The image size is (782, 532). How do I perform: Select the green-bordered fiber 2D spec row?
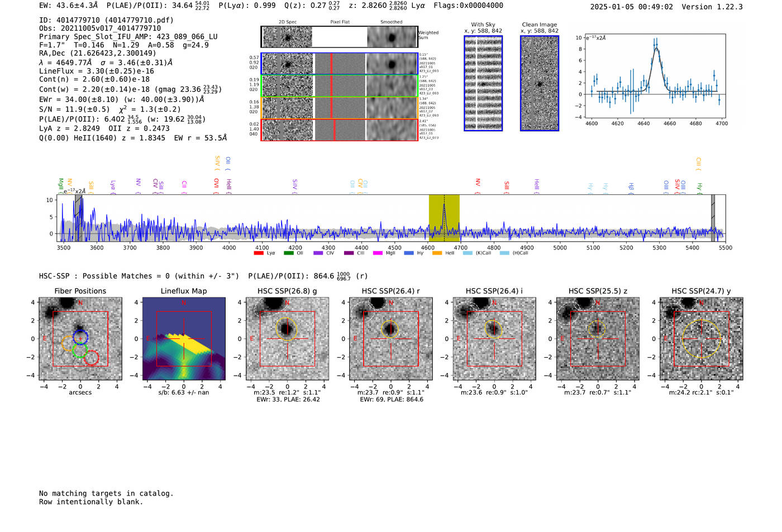coord(339,85)
